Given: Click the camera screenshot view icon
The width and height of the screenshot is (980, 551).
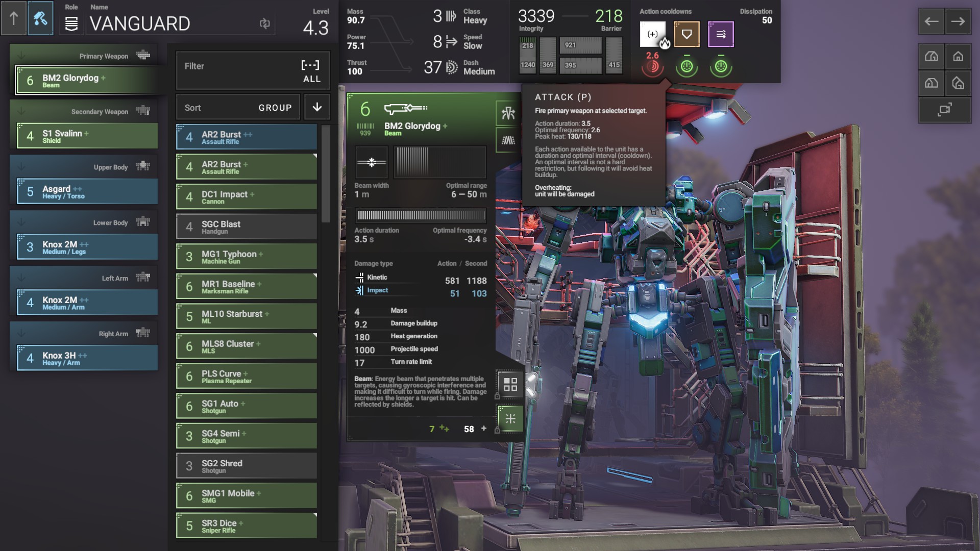Looking at the screenshot, I should tap(944, 110).
